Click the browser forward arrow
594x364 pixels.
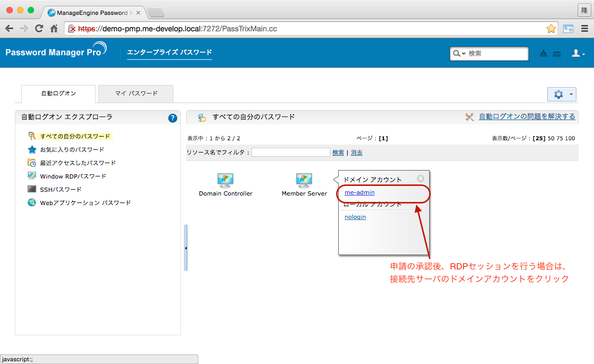(x=24, y=28)
